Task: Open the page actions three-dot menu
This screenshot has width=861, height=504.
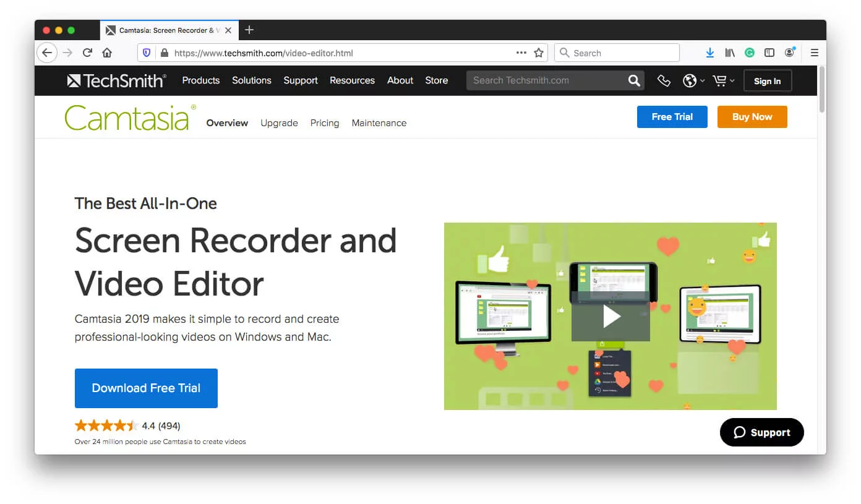Action: (521, 53)
